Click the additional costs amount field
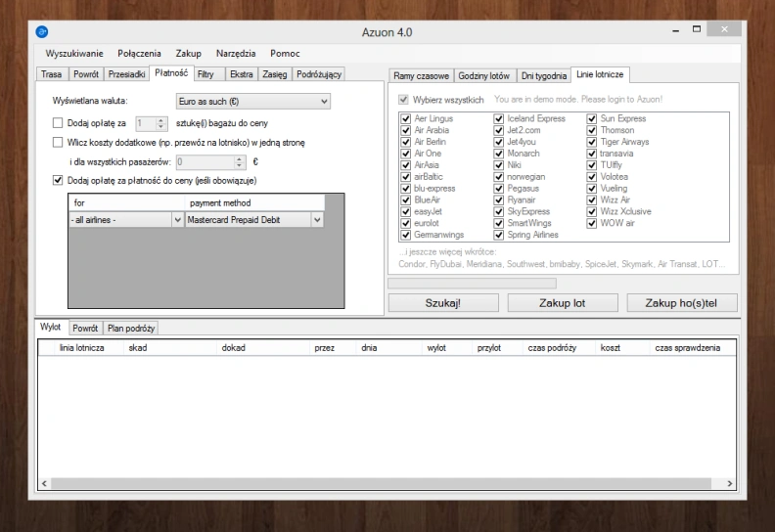The height and width of the screenshot is (532, 775). [211, 161]
